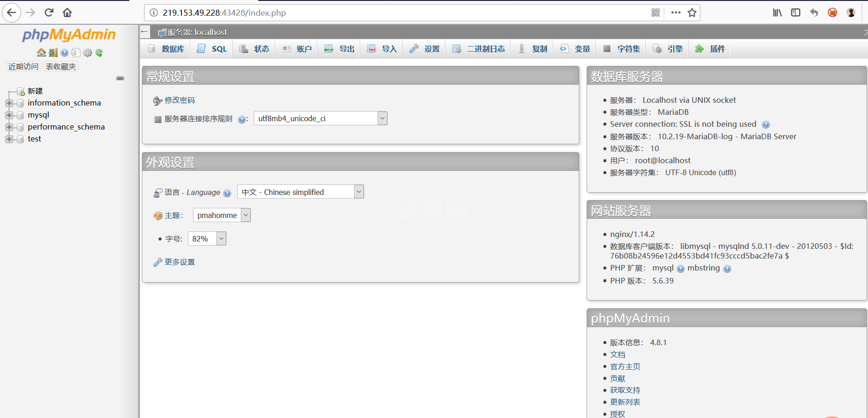
Task: Collapse the navigation panel with arrow icon
Action: 145,32
